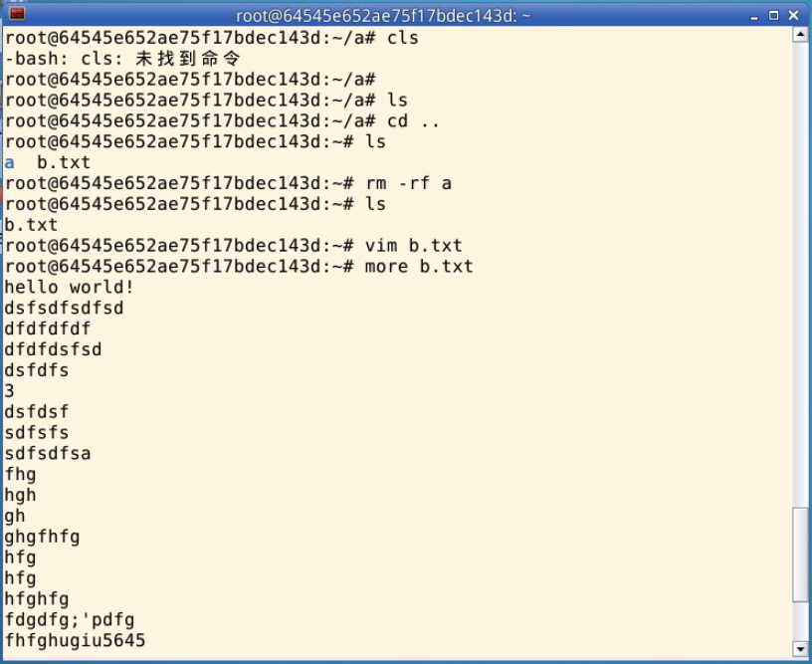Click the vertical scrollbar thumb
Screen dimensions: 812x664
coord(800,553)
